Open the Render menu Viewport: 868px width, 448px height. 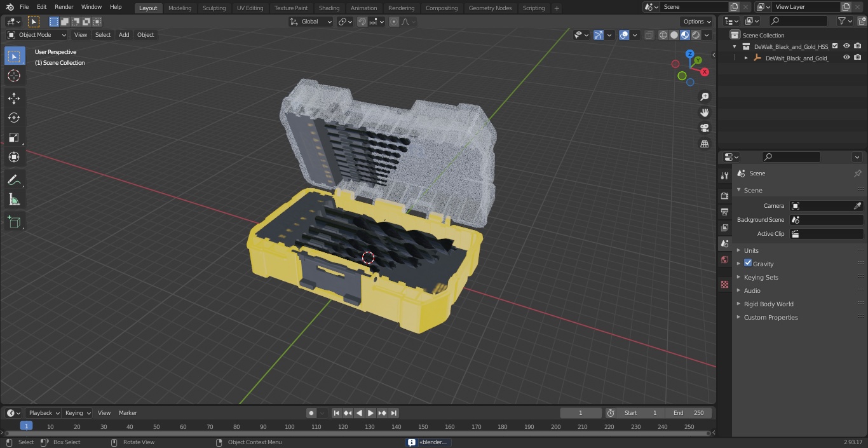click(x=64, y=7)
